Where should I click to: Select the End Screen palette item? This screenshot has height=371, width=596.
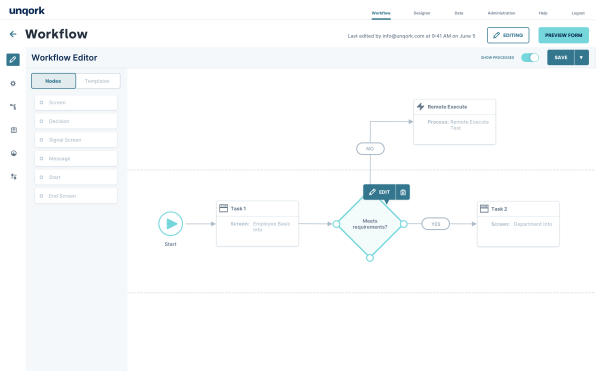(76, 196)
